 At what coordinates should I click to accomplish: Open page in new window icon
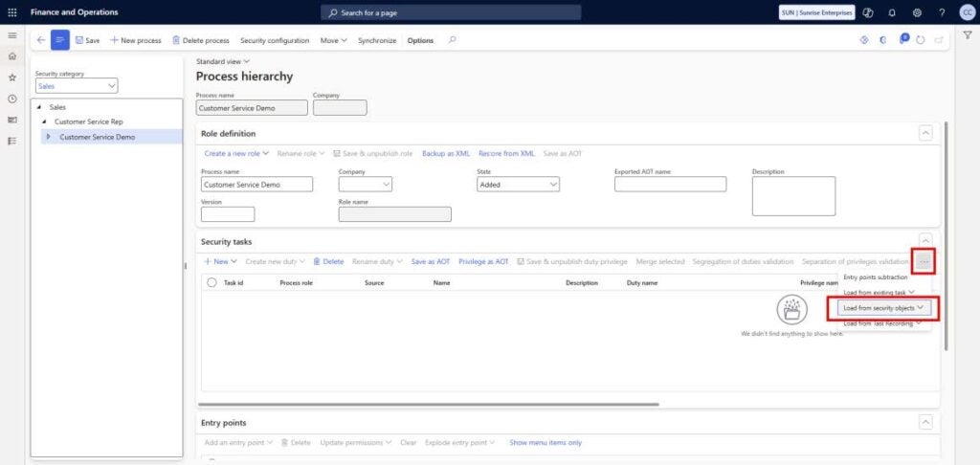click(x=938, y=40)
